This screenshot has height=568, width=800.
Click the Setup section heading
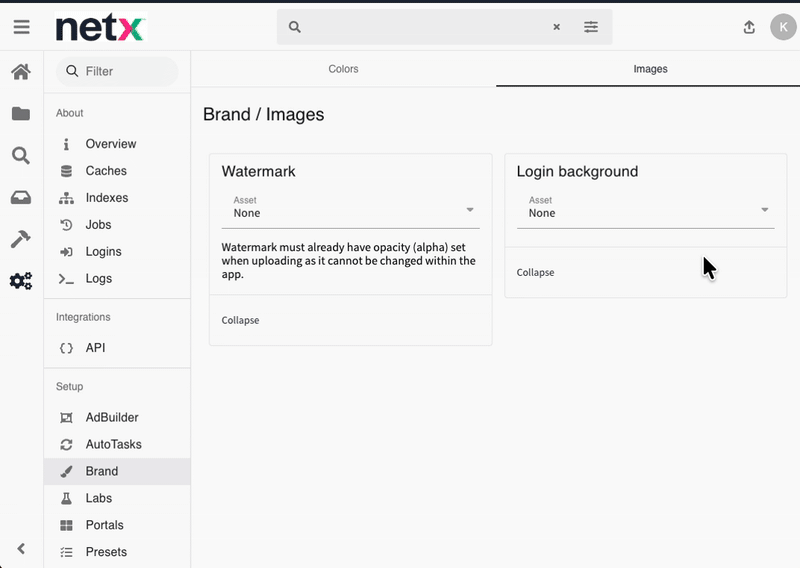69,387
